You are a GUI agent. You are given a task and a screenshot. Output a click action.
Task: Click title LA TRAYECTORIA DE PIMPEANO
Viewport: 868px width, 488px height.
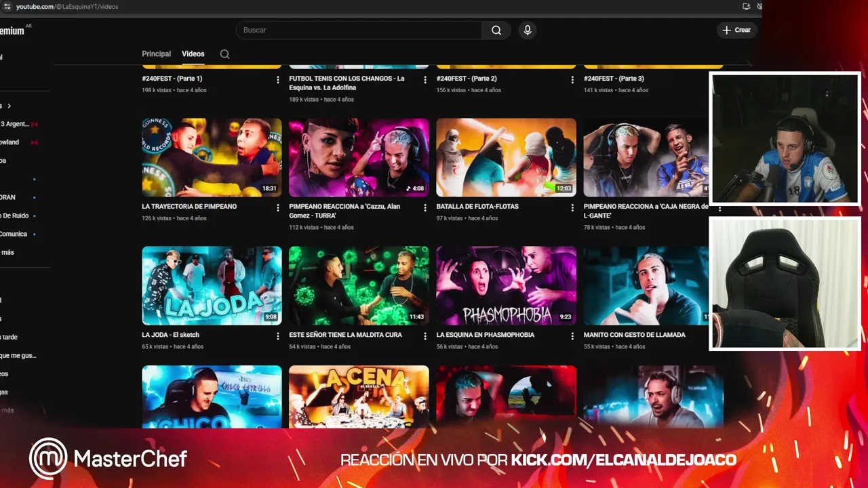pyautogui.click(x=189, y=207)
